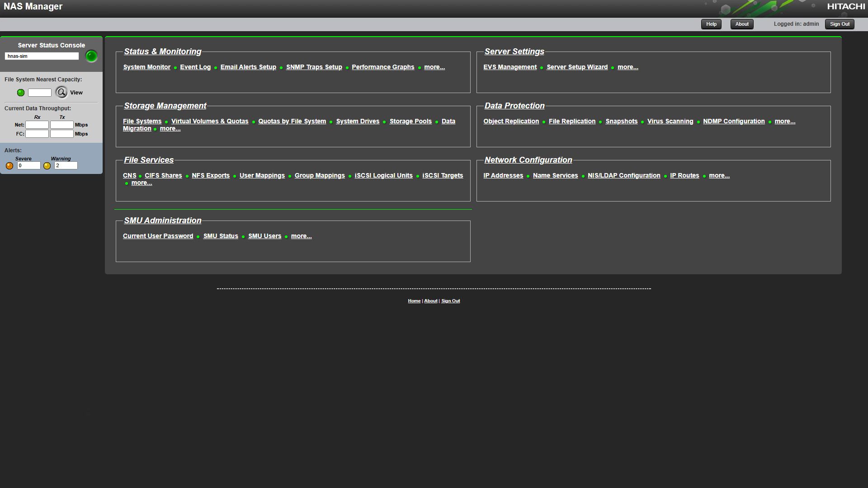868x488 pixels.
Task: Open Storage Pools
Action: (x=410, y=121)
